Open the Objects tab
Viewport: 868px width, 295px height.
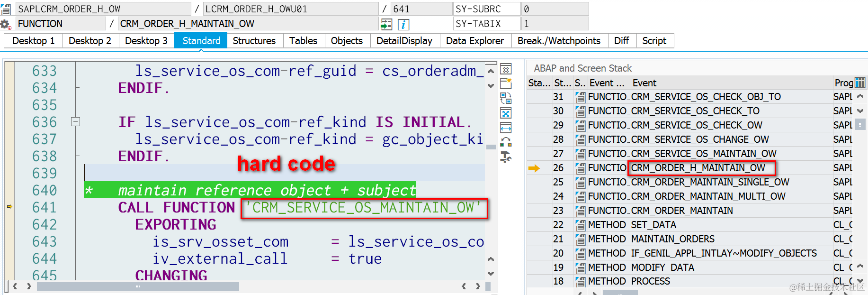coord(347,41)
